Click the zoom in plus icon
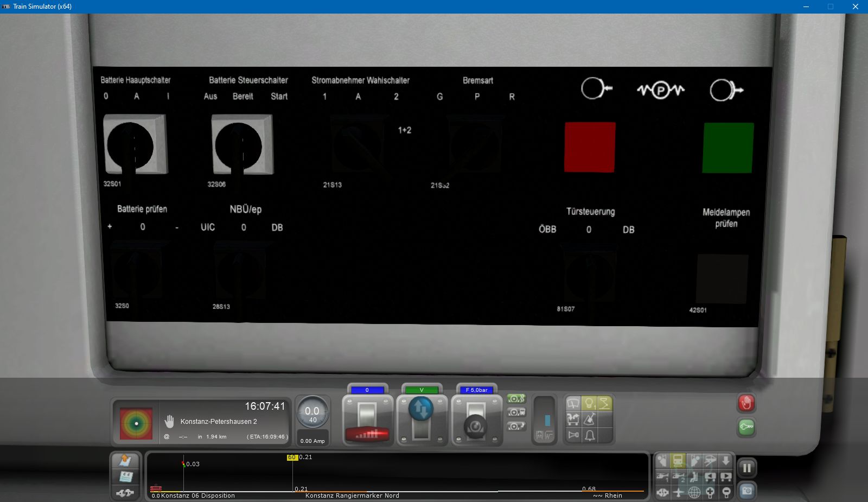This screenshot has width=868, height=502. 710,492
